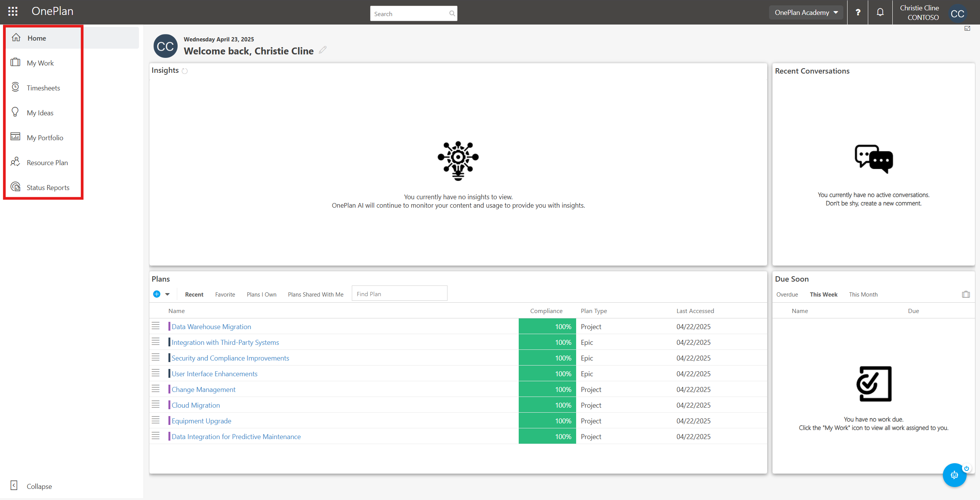Collapse the left navigation sidebar

tap(31, 486)
